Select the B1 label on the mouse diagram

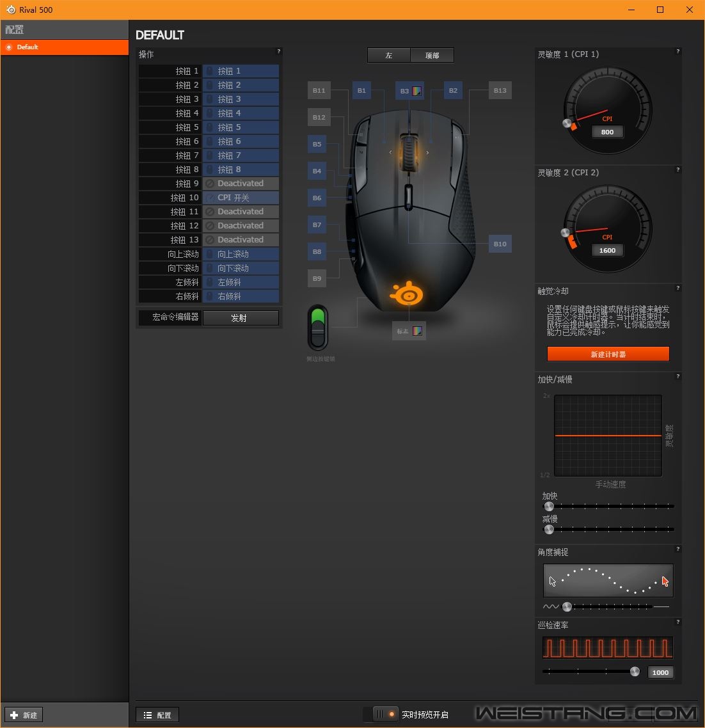(x=362, y=91)
